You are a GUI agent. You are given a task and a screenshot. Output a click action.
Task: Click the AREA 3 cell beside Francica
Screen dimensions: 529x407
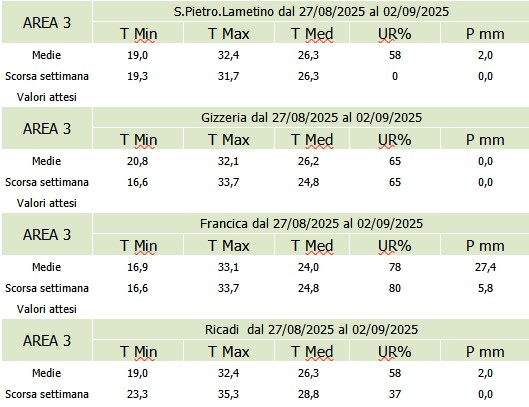click(47, 234)
